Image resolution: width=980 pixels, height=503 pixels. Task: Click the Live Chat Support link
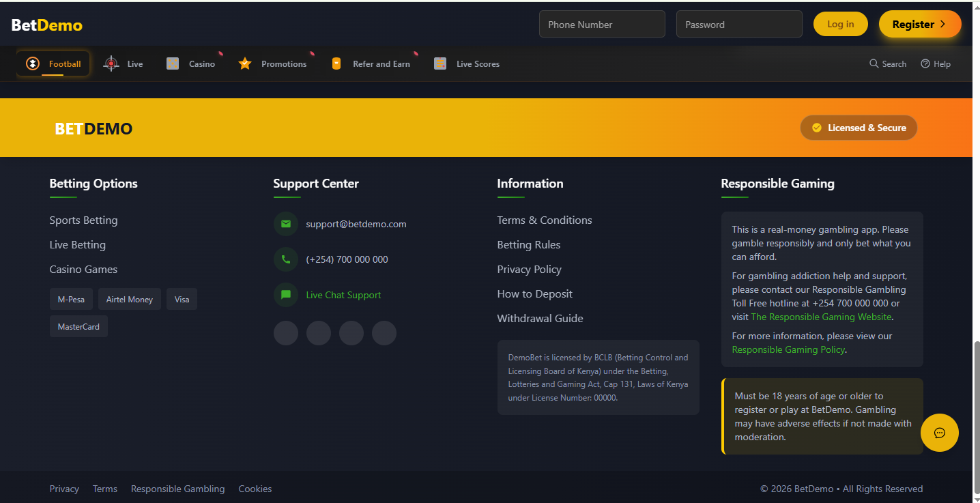pyautogui.click(x=343, y=295)
